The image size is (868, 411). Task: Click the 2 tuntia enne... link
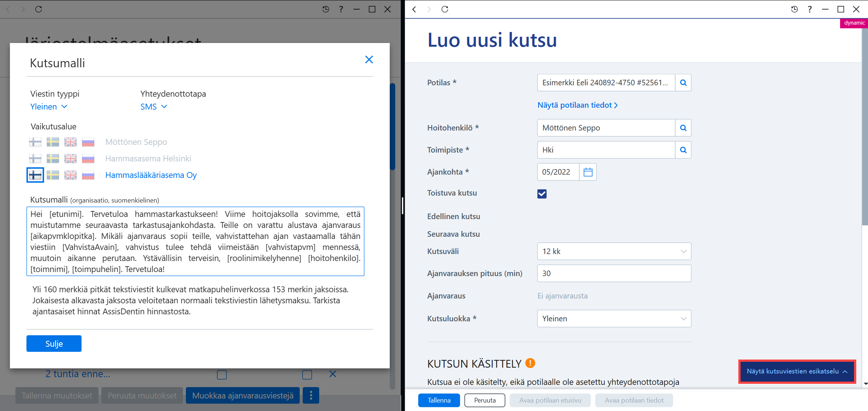coord(78,374)
